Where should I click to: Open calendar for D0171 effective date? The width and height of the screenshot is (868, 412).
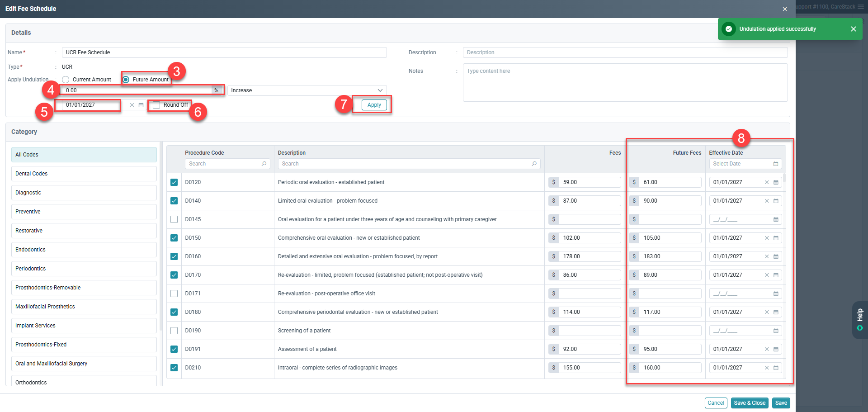pyautogui.click(x=776, y=294)
